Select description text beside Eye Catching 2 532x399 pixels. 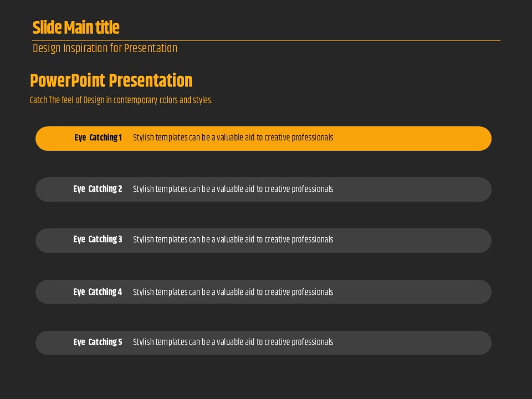click(233, 190)
